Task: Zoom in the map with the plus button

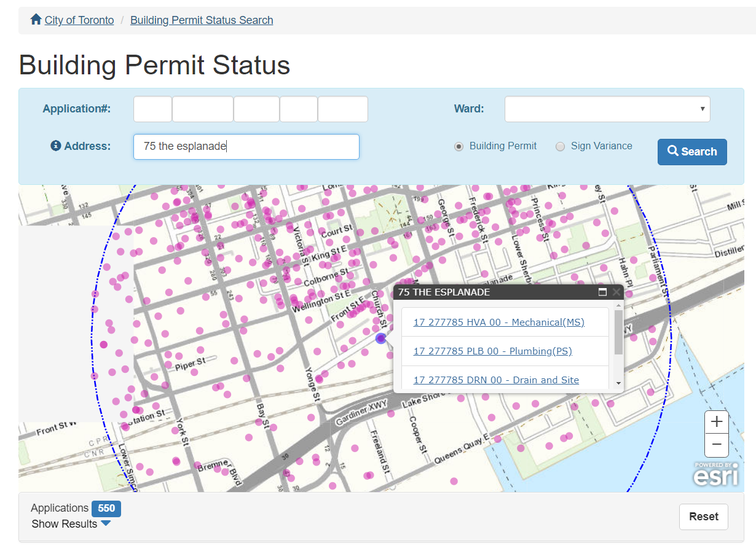Action: pyautogui.click(x=716, y=422)
